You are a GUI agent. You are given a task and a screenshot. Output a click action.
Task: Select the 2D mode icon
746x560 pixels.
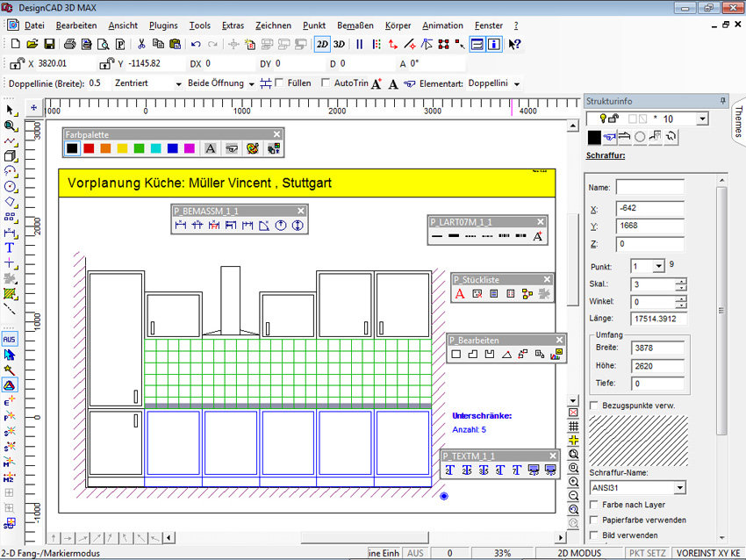tap(321, 43)
